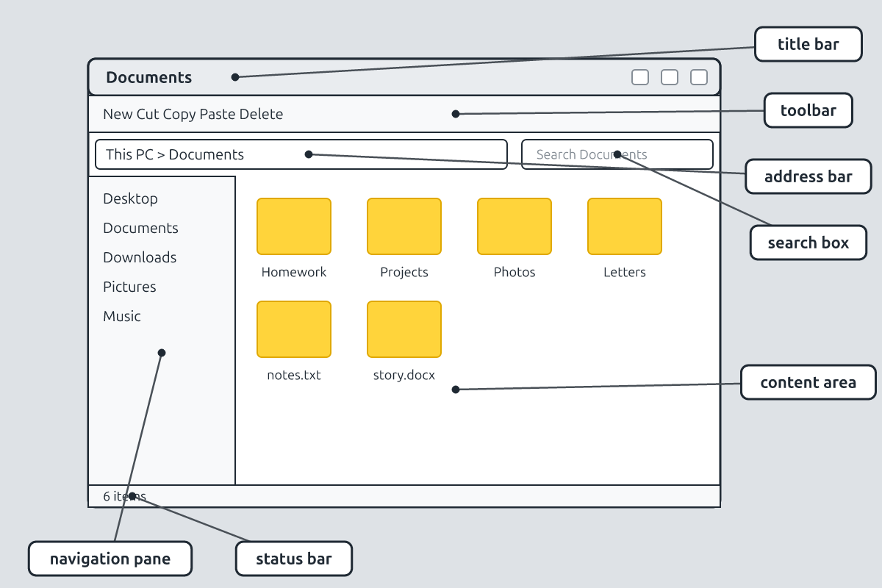Click the 6 items status text
882x588 pixels.
(124, 496)
